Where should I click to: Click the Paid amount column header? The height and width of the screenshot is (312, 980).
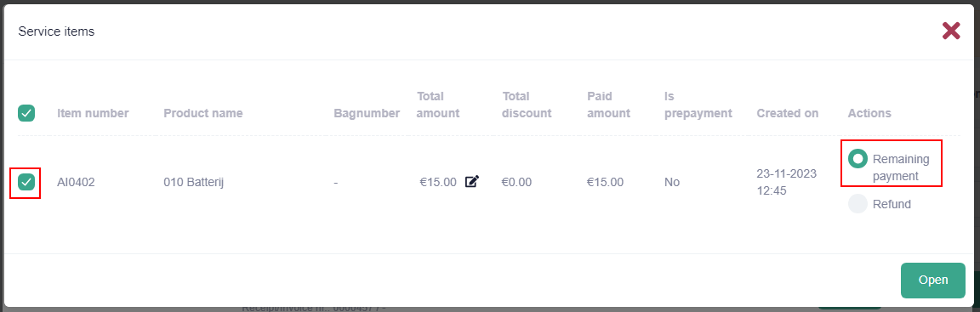pos(609,105)
